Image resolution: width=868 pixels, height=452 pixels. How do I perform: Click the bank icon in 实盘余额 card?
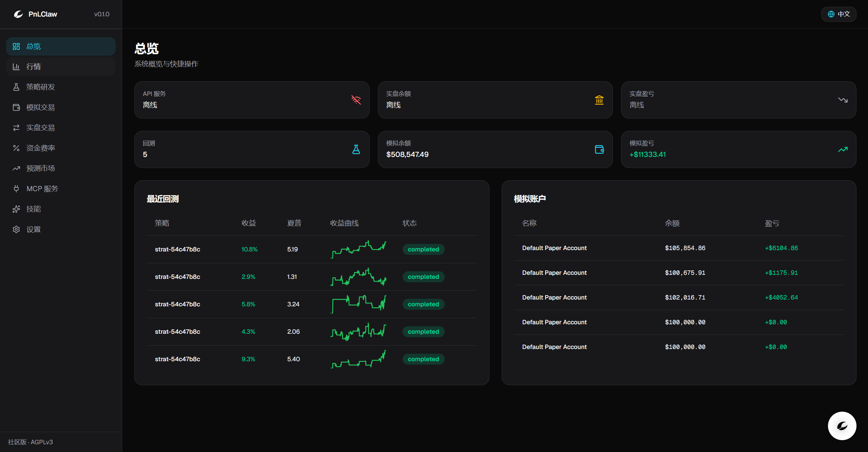point(599,100)
